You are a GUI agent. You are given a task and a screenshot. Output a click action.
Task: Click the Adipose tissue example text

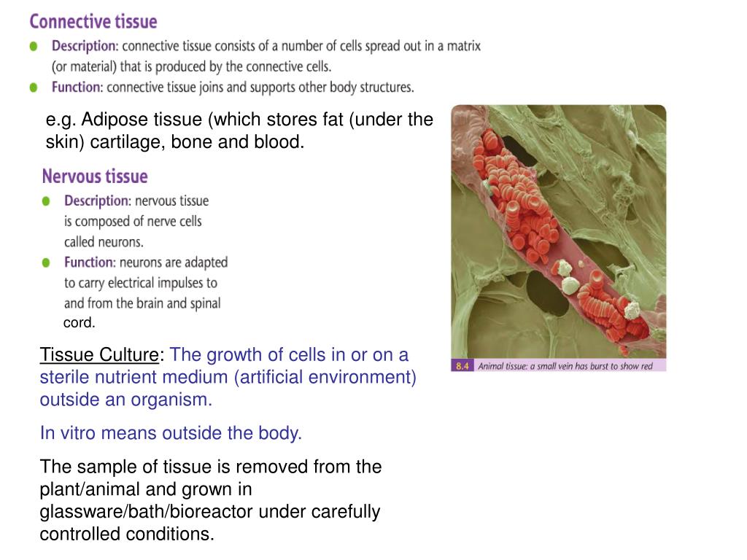239,131
